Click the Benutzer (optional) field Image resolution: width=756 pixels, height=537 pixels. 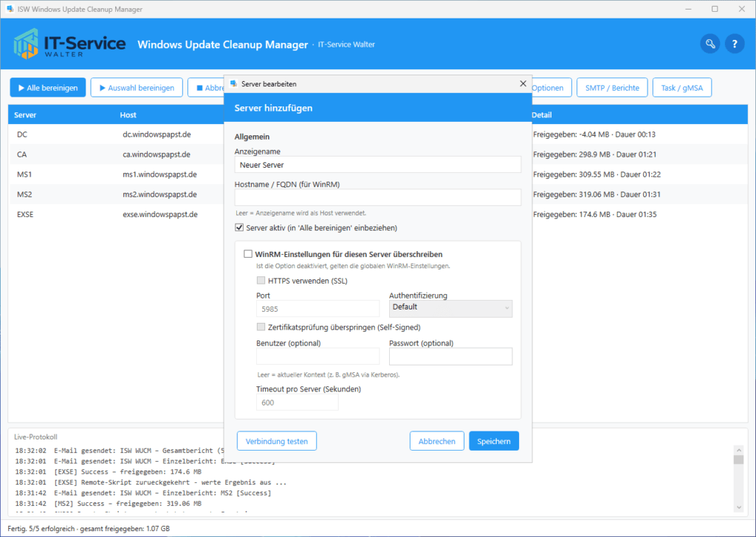pyautogui.click(x=317, y=356)
